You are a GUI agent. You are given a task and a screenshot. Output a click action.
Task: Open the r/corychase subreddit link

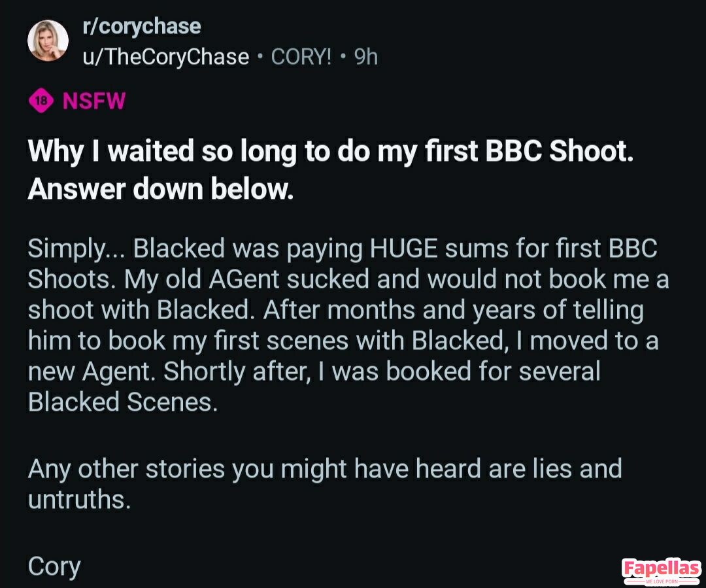(x=141, y=27)
